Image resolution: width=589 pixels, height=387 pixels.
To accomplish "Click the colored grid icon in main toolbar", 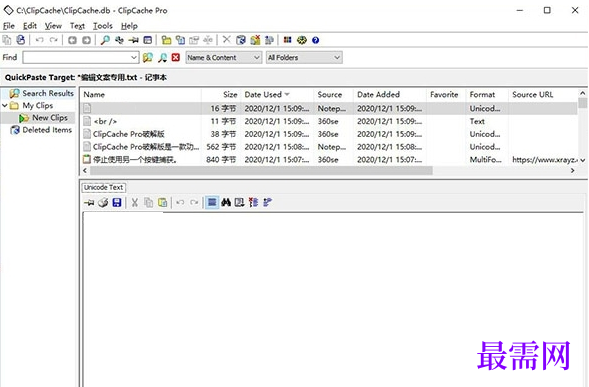I will coord(287,40).
